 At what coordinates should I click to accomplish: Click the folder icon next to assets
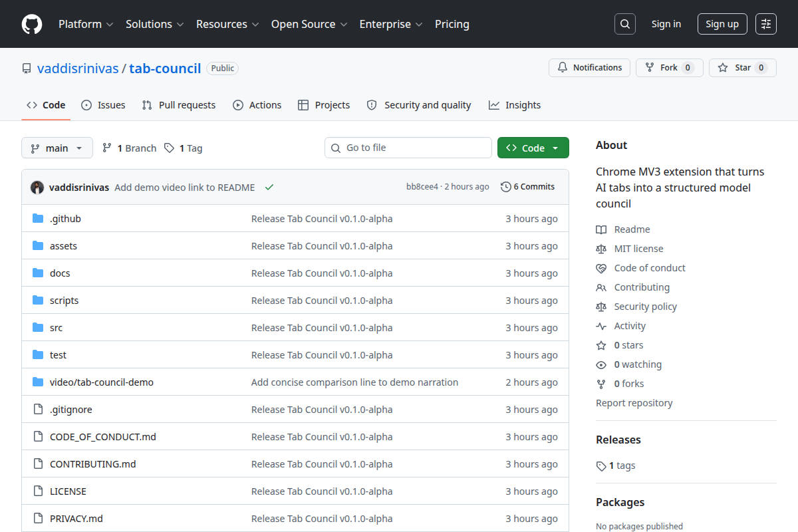(x=38, y=246)
